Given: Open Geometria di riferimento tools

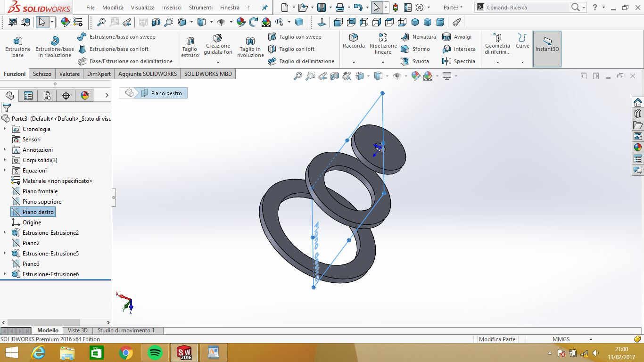Looking at the screenshot, I should coord(497,43).
